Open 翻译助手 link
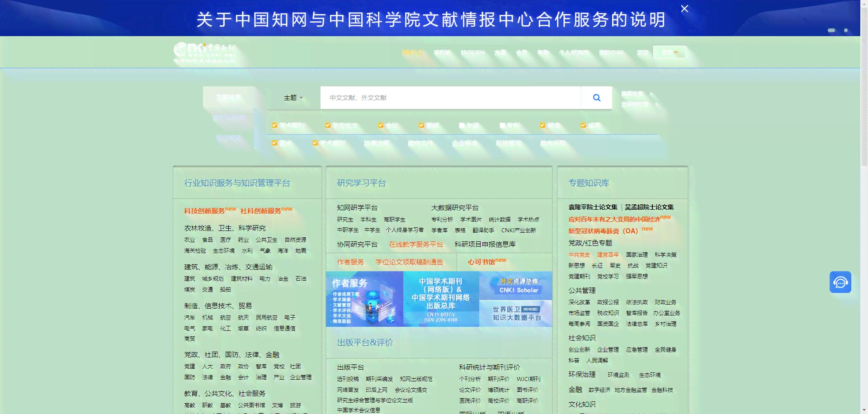This screenshot has width=868, height=414. (483, 231)
